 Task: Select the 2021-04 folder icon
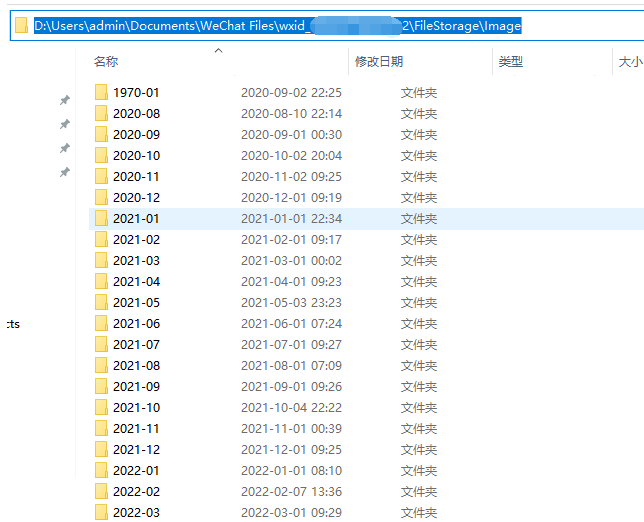click(101, 281)
